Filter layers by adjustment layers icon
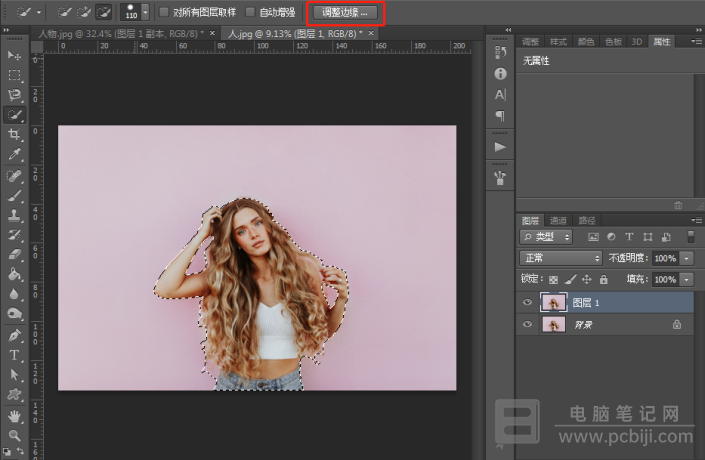705x460 pixels. pyautogui.click(x=611, y=237)
